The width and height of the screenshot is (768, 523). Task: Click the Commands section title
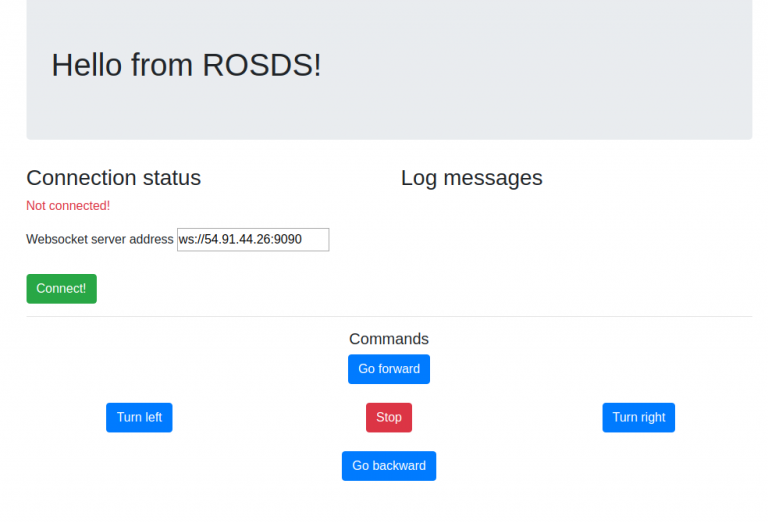click(389, 339)
